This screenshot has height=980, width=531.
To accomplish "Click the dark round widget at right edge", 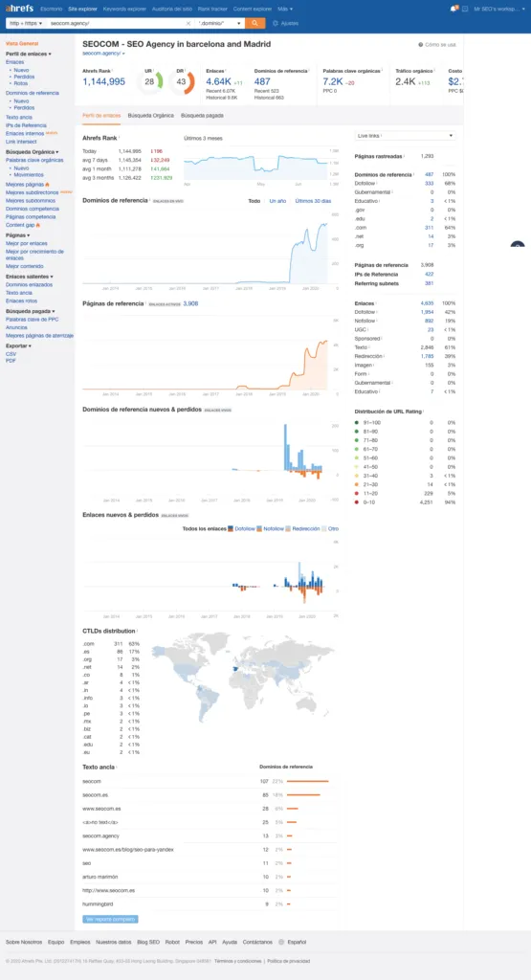I will click(x=518, y=246).
